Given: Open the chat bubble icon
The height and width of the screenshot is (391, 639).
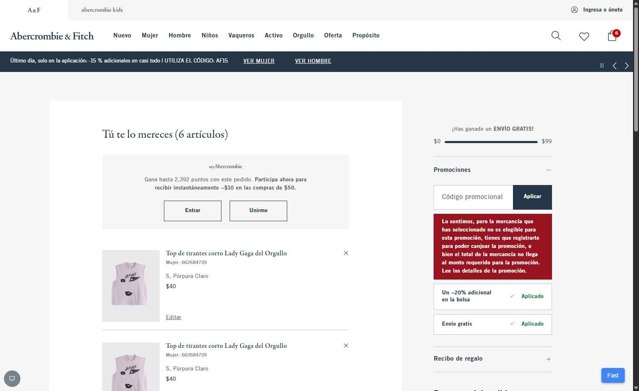Looking at the screenshot, I should (x=12, y=378).
